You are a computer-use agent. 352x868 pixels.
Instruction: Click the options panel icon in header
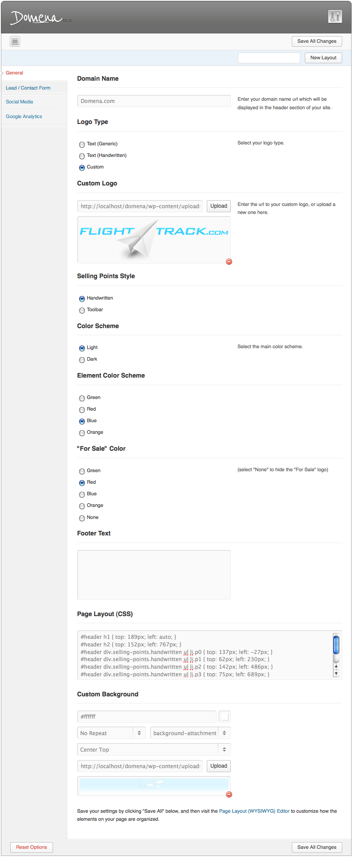pyautogui.click(x=335, y=16)
